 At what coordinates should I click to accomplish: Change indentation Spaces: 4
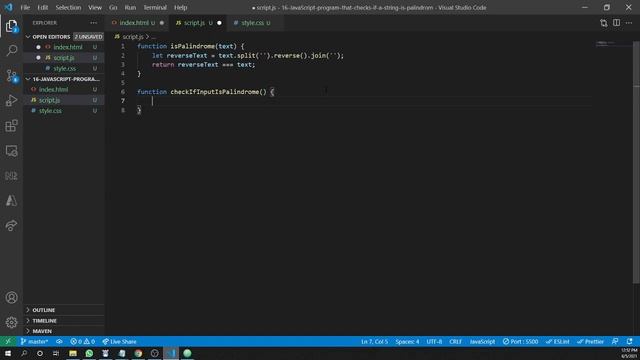click(x=407, y=342)
